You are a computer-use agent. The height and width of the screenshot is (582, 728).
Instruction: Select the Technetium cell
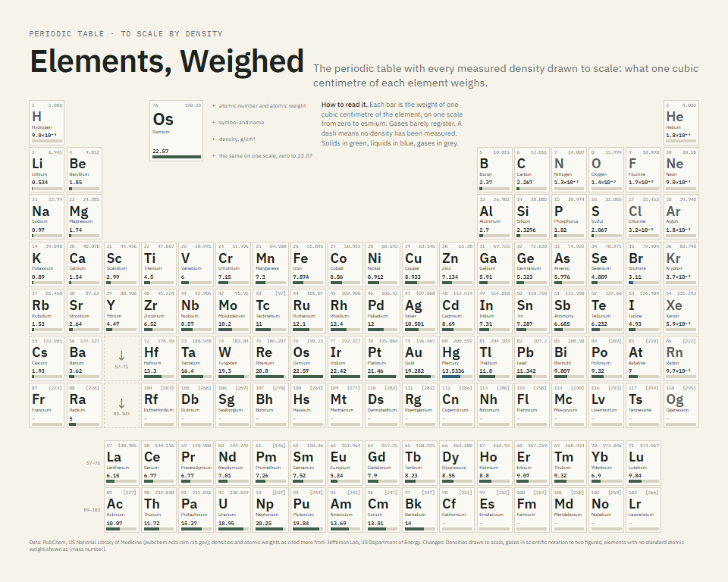(x=271, y=311)
